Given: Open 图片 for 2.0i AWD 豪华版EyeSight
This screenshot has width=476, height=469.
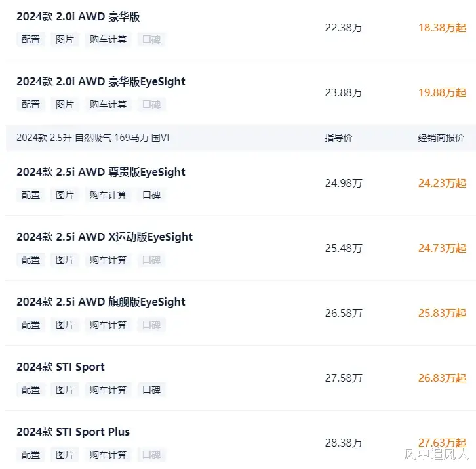Looking at the screenshot, I should [65, 104].
